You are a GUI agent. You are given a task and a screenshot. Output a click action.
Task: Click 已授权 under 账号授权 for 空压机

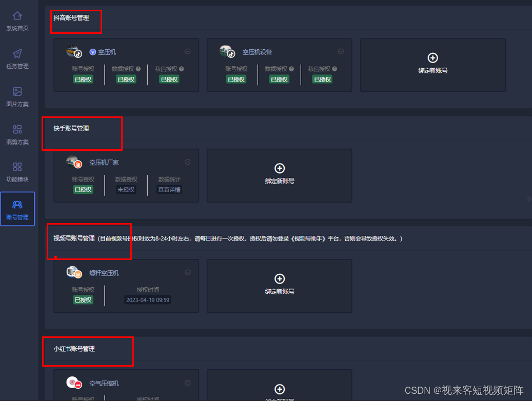83,79
